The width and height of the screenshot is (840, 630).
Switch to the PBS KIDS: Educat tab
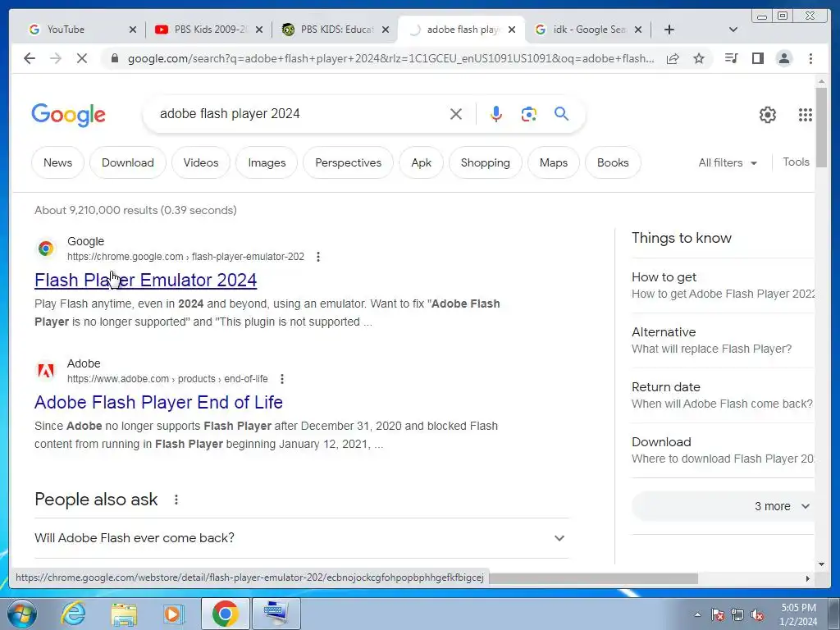click(x=335, y=30)
